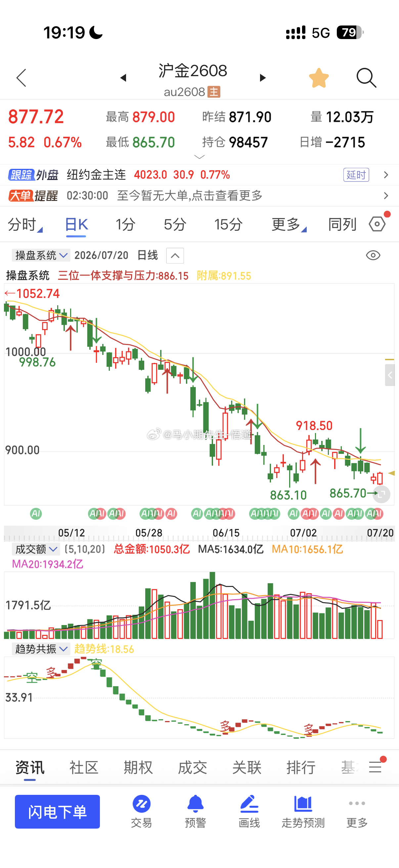Open the 操盘系统 indicator dropdown
The height and width of the screenshot is (868, 399).
tap(41, 256)
